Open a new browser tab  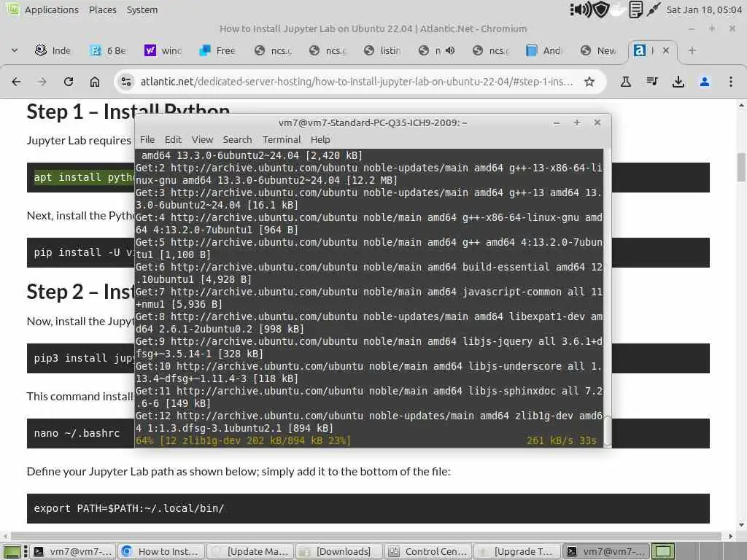[692, 50]
